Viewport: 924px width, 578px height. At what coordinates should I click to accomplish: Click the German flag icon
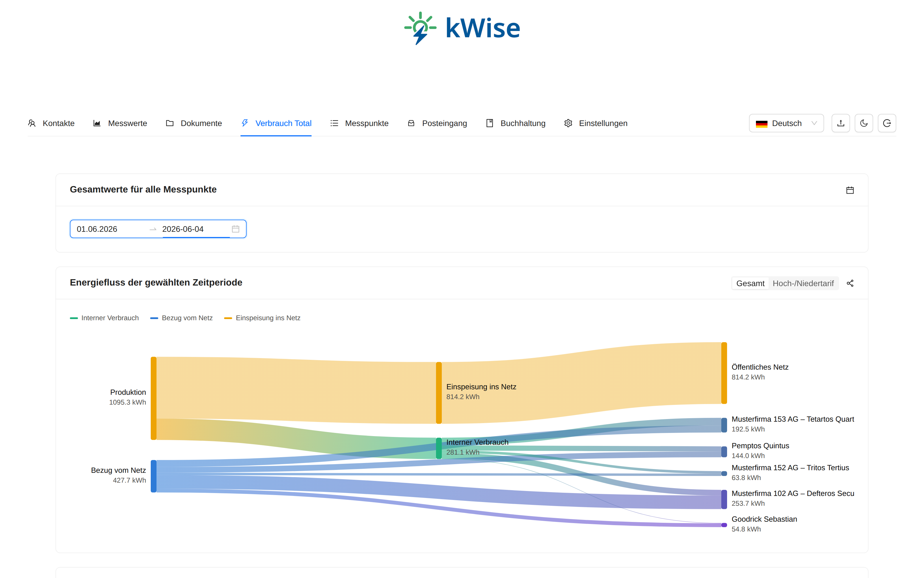(762, 123)
